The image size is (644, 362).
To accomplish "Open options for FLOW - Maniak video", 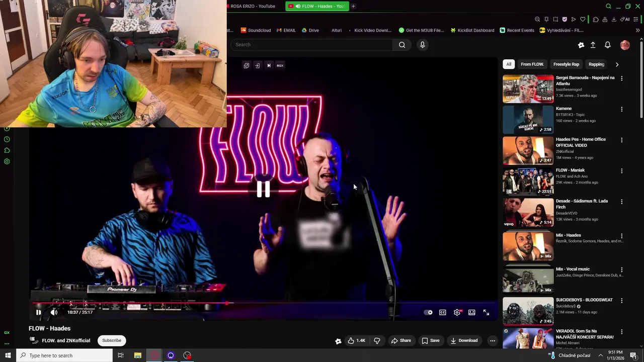I will point(622,171).
